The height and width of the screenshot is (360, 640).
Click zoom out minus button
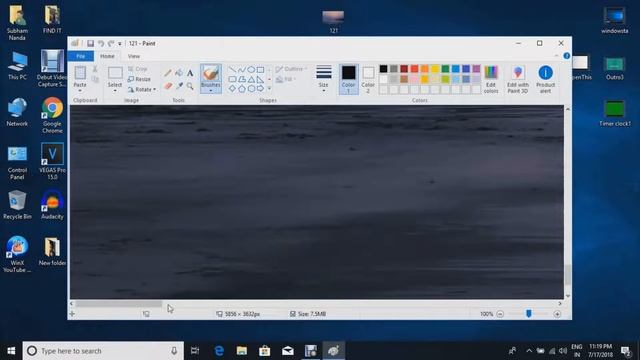click(500, 314)
